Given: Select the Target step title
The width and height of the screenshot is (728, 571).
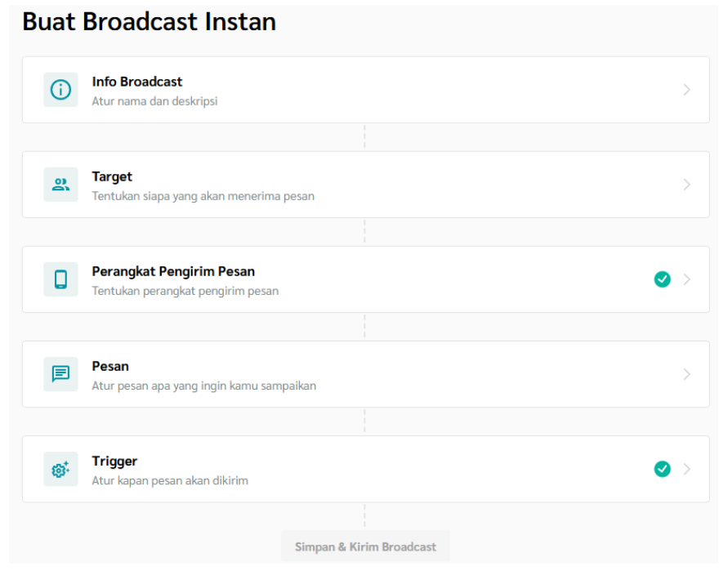Looking at the screenshot, I should tap(112, 176).
